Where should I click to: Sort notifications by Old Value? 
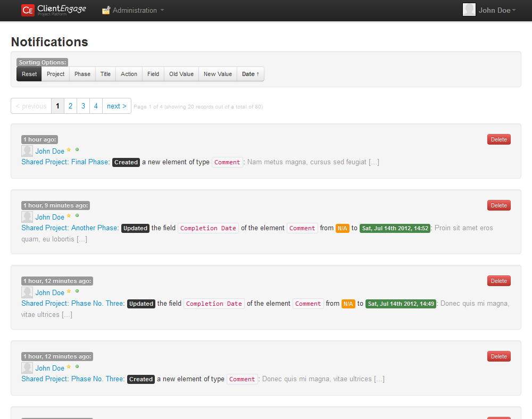click(181, 74)
